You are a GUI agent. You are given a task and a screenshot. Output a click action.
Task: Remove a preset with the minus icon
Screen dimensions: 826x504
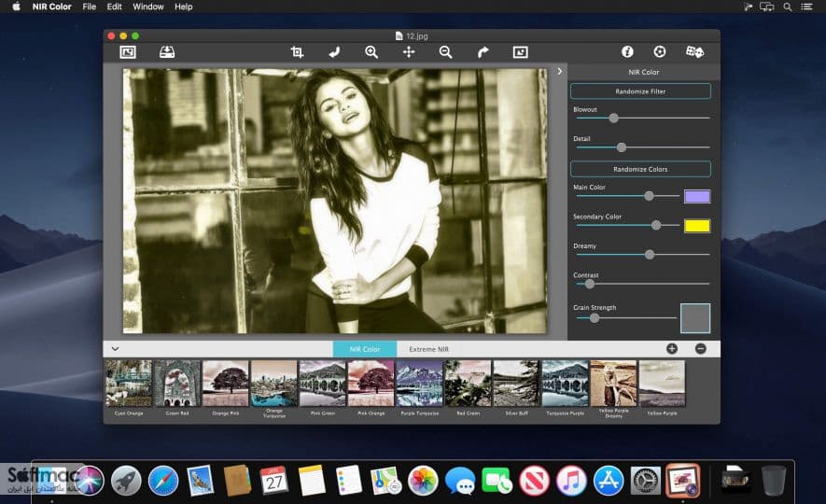[x=700, y=349]
